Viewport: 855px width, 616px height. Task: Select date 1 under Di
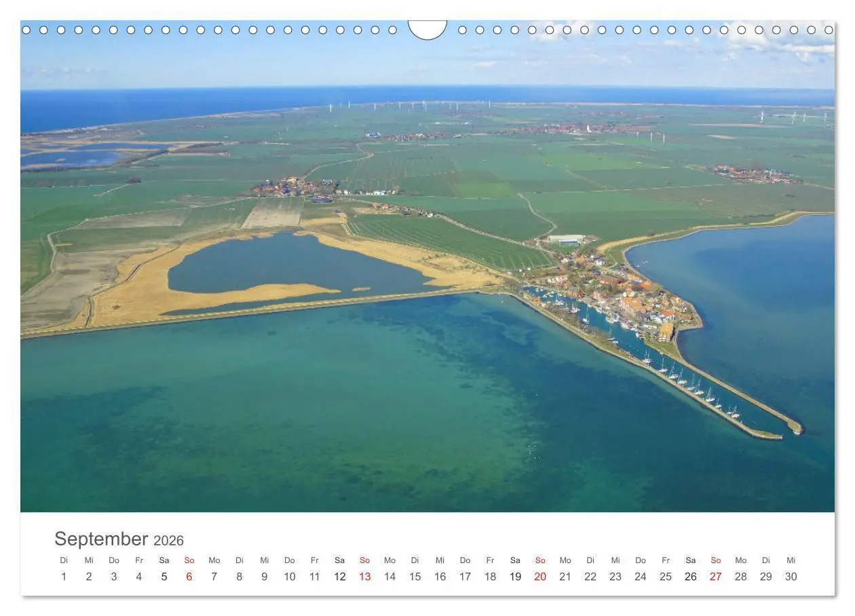coord(64,577)
